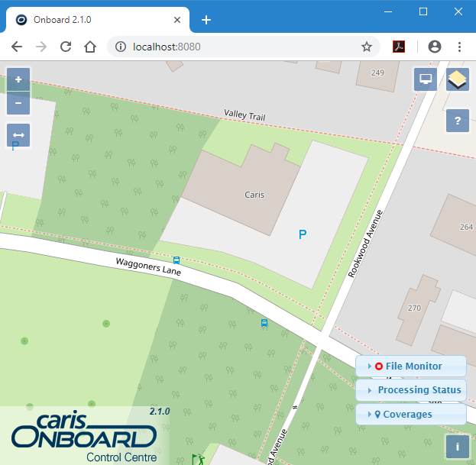Screen dimensions: 476x465
Task: Open the monitor display icon button
Action: click(x=426, y=79)
